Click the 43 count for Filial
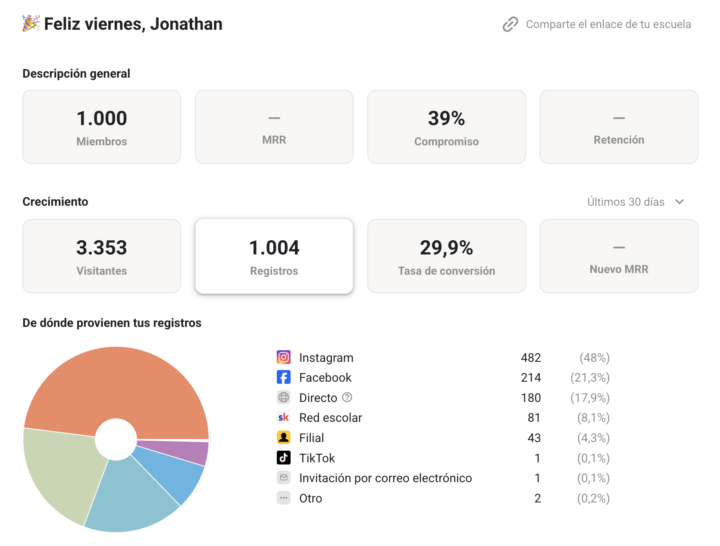 pos(534,438)
